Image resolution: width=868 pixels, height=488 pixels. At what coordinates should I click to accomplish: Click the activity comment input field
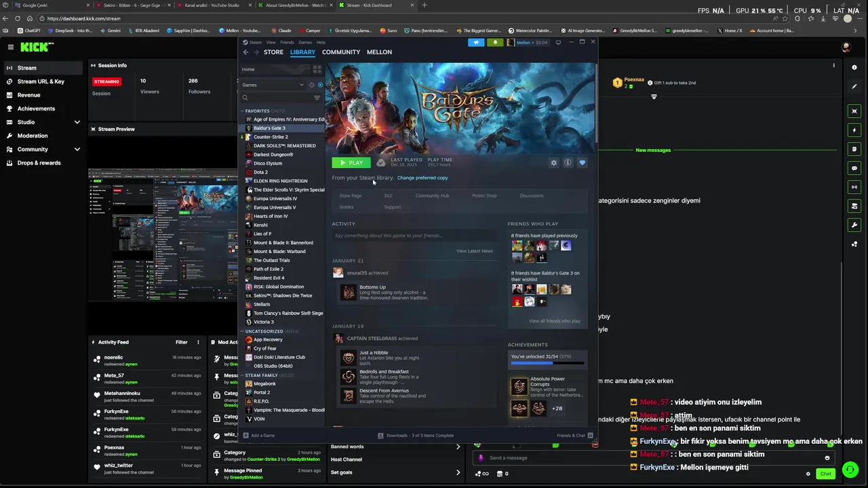click(414, 236)
